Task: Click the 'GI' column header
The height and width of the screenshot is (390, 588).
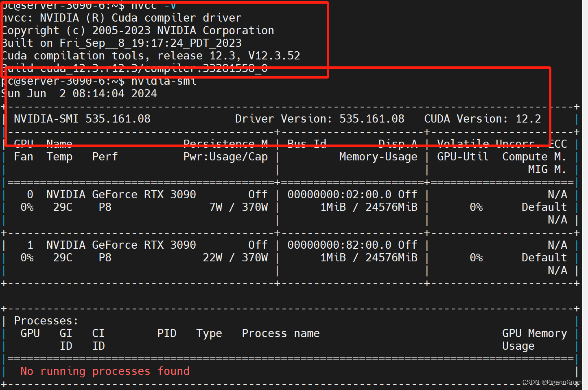Action: 66,333
